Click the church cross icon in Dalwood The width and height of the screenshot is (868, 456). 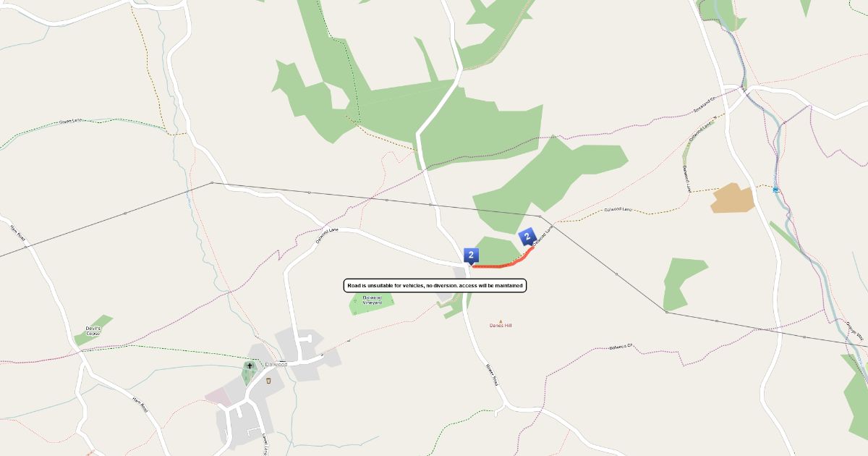250,366
